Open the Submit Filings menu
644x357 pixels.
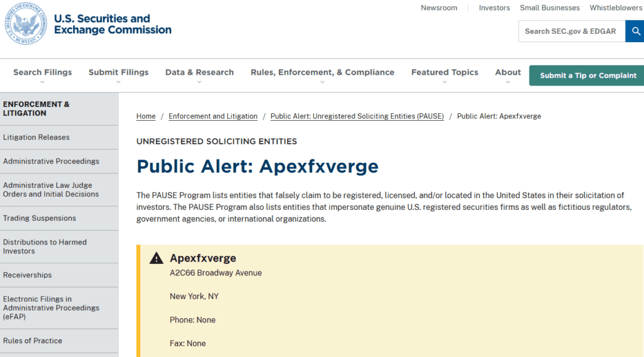tap(118, 72)
